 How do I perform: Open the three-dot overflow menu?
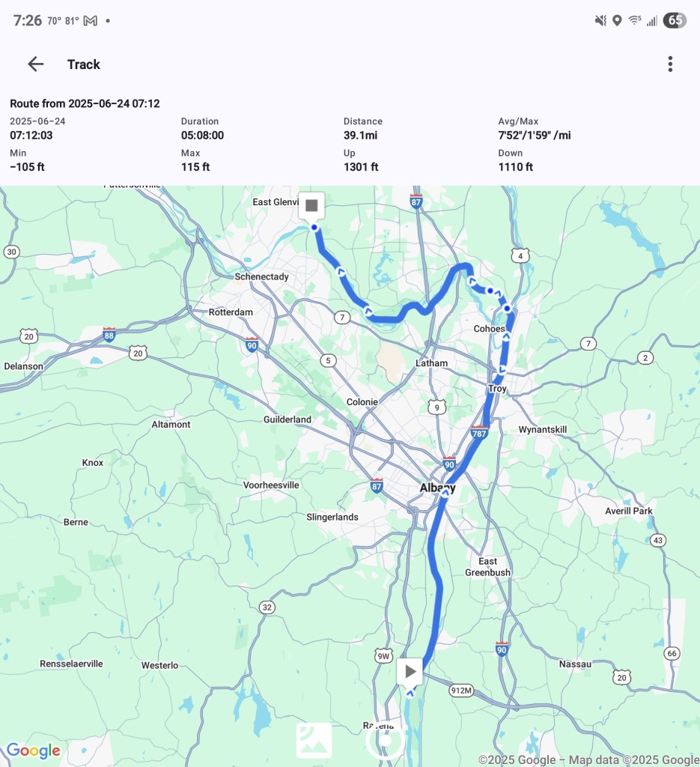coord(670,64)
